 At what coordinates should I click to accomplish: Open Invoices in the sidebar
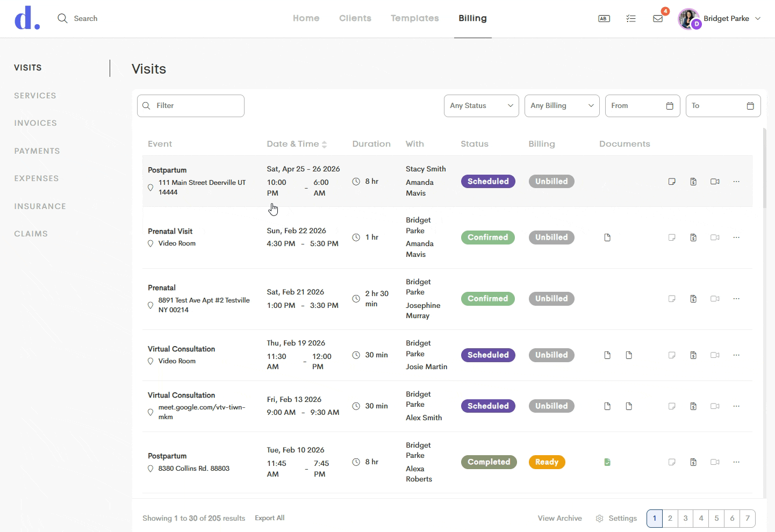35,123
